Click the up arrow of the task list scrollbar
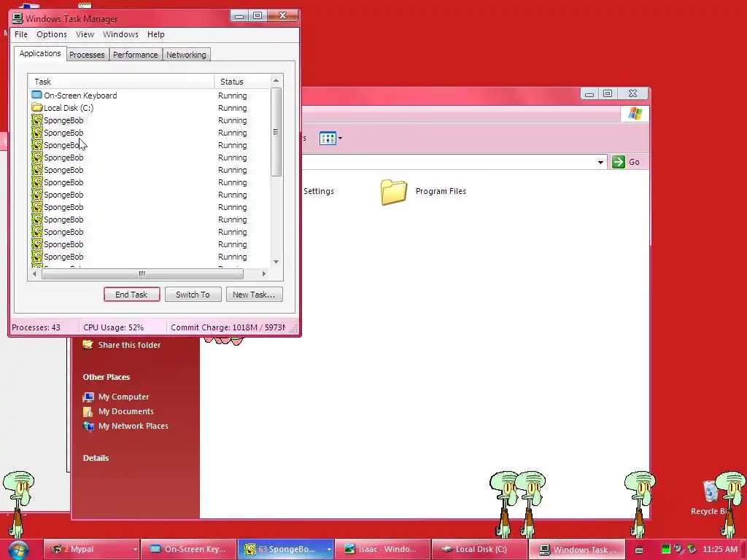This screenshot has width=747, height=560. (x=276, y=80)
